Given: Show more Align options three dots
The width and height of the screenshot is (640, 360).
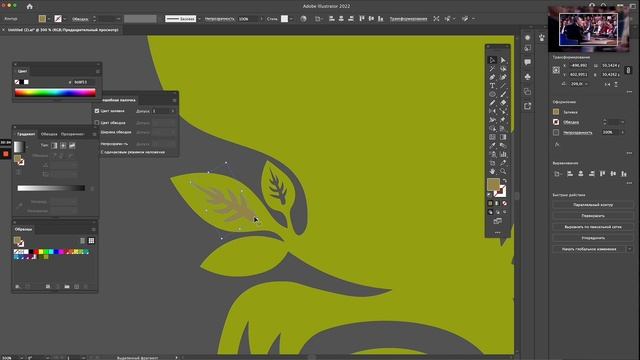Looking at the screenshot, I should point(629,183).
